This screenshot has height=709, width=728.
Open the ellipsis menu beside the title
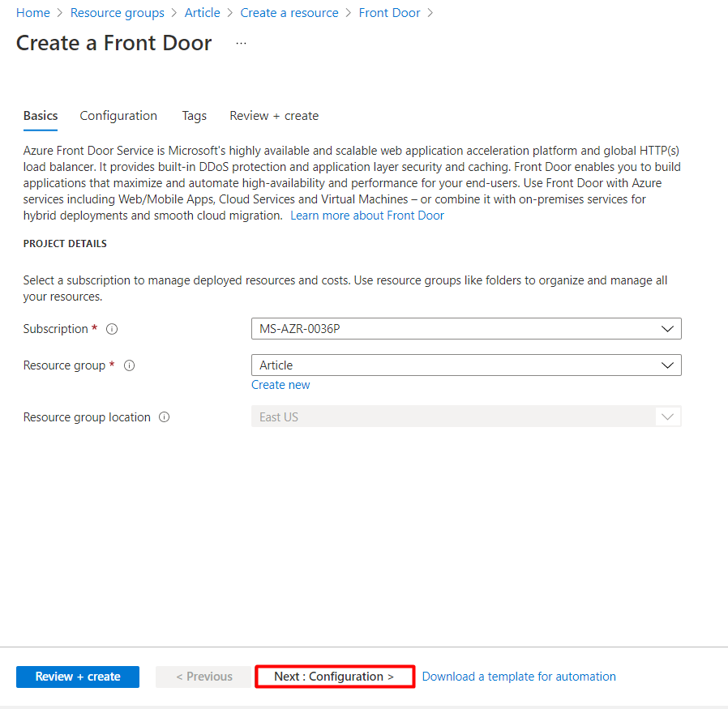click(x=241, y=44)
